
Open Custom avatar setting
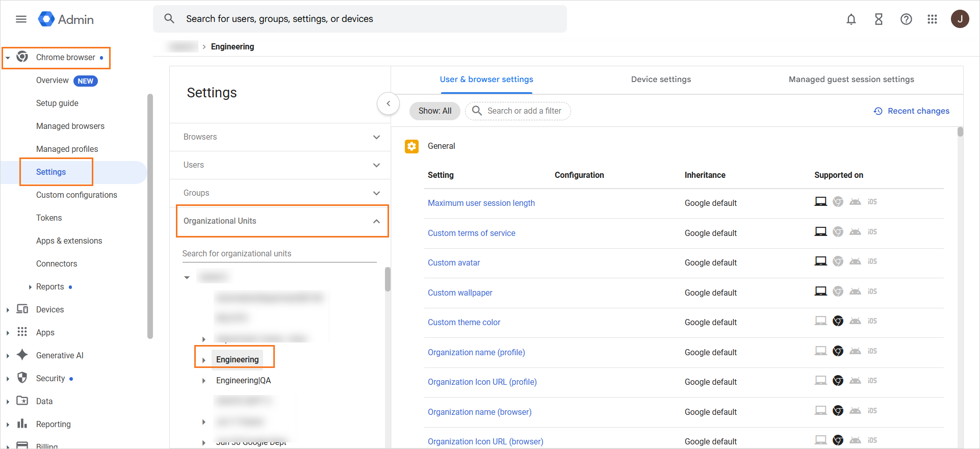(454, 262)
